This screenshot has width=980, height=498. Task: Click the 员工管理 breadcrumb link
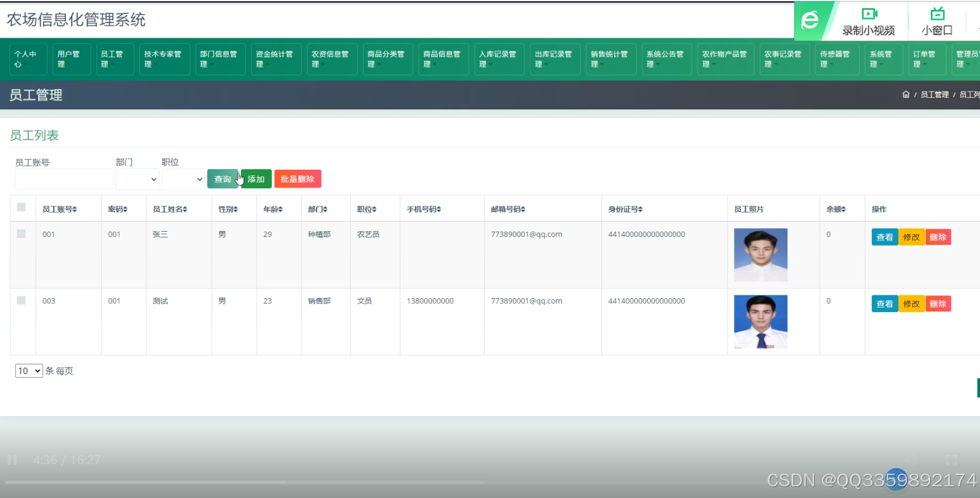click(935, 94)
